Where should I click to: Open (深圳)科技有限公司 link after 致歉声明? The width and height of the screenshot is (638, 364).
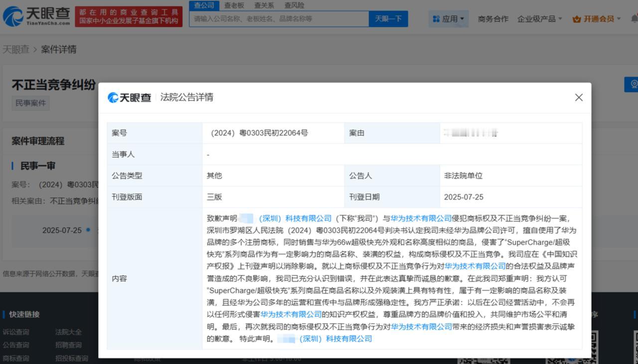coord(295,218)
